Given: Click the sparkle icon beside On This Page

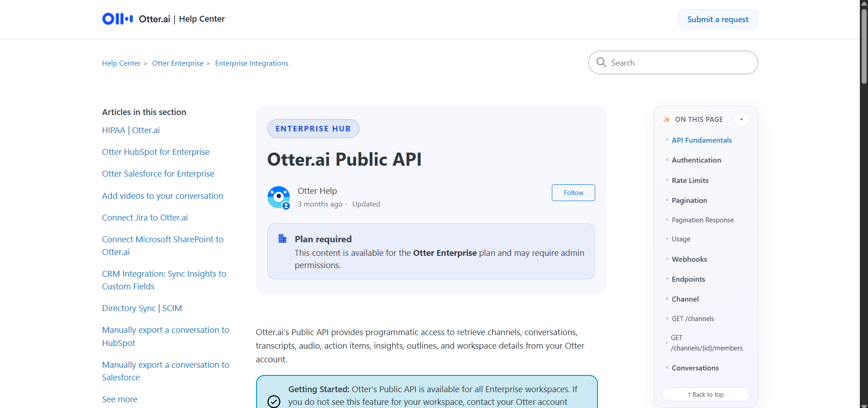Looking at the screenshot, I should point(667,120).
